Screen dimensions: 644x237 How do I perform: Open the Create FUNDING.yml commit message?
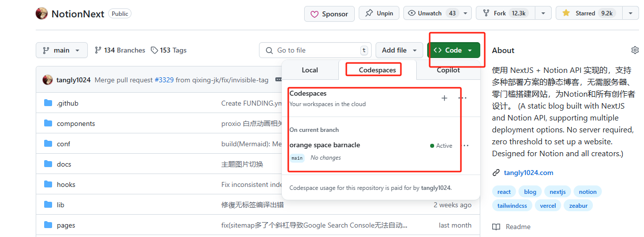point(251,103)
